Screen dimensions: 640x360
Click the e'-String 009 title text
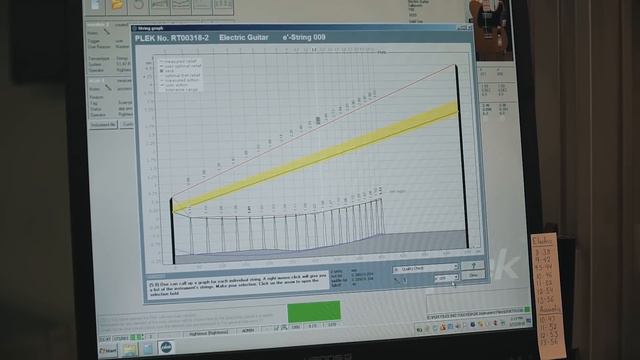pos(304,38)
